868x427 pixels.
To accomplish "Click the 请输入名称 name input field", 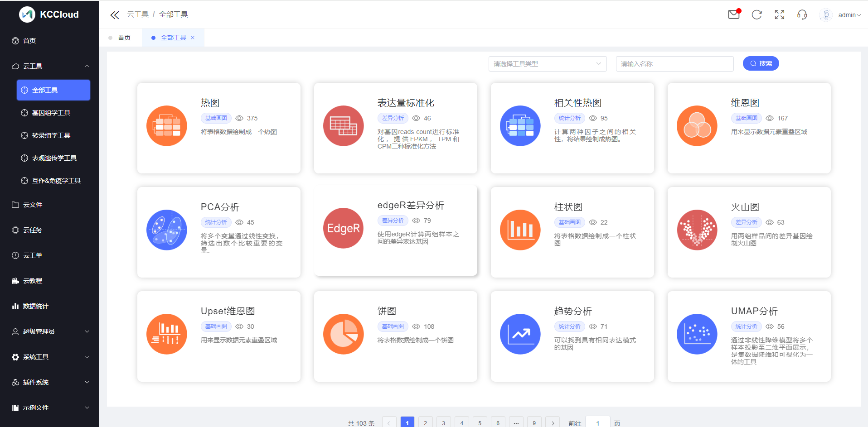I will [674, 64].
